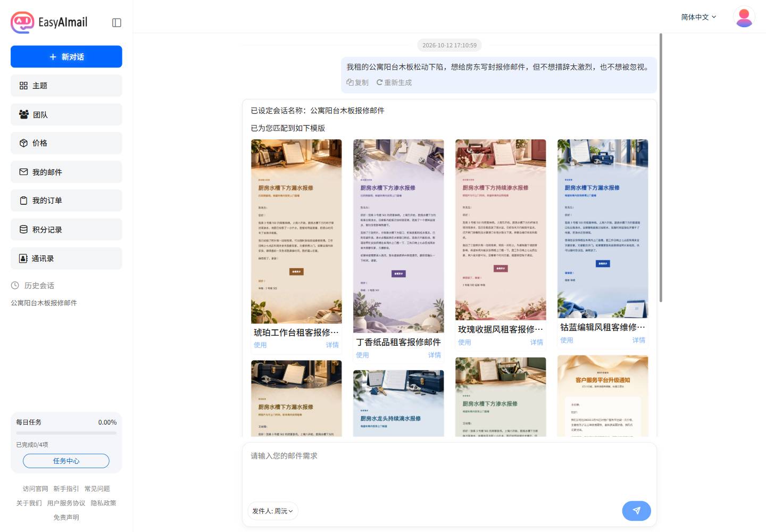Screen dimensions: 766x532
Task: Collapse the sidebar panel icon
Action: 117,22
